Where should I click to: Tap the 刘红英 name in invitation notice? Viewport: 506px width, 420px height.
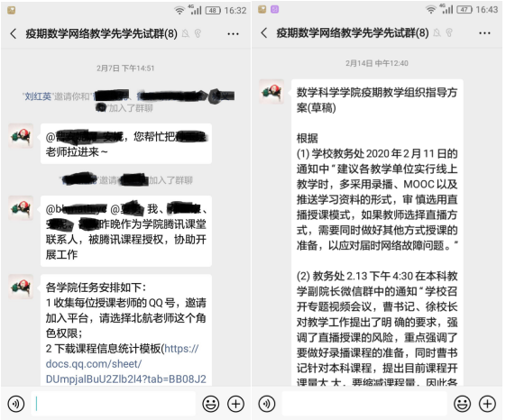(x=38, y=96)
